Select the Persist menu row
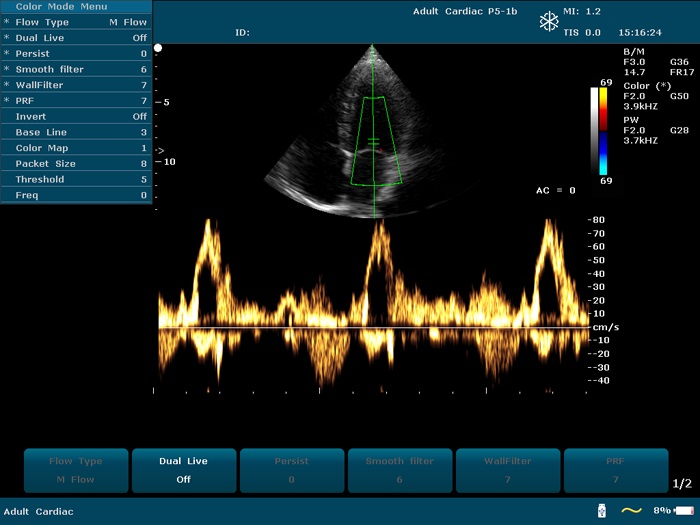The width and height of the screenshot is (700, 525). coord(76,54)
